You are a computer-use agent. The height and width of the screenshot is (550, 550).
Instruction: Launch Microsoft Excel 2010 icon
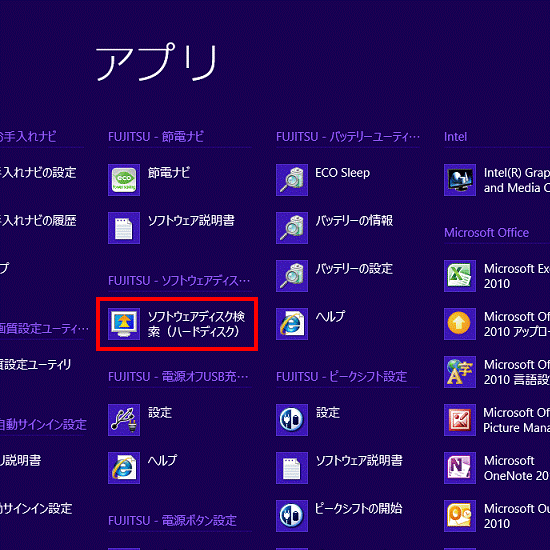tap(460, 276)
